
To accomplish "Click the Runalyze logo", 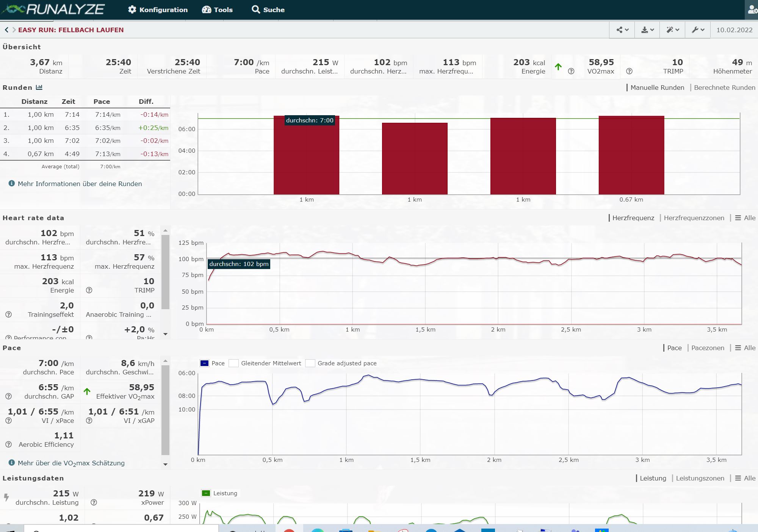I will pos(53,9).
